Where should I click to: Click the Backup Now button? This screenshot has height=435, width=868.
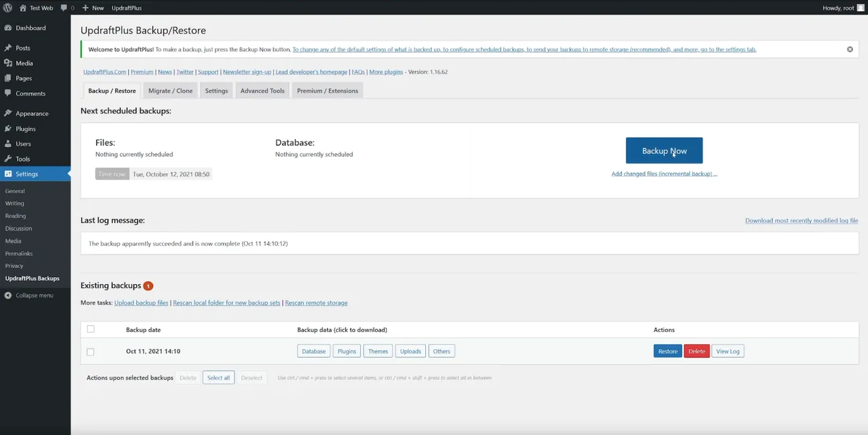pyautogui.click(x=664, y=151)
